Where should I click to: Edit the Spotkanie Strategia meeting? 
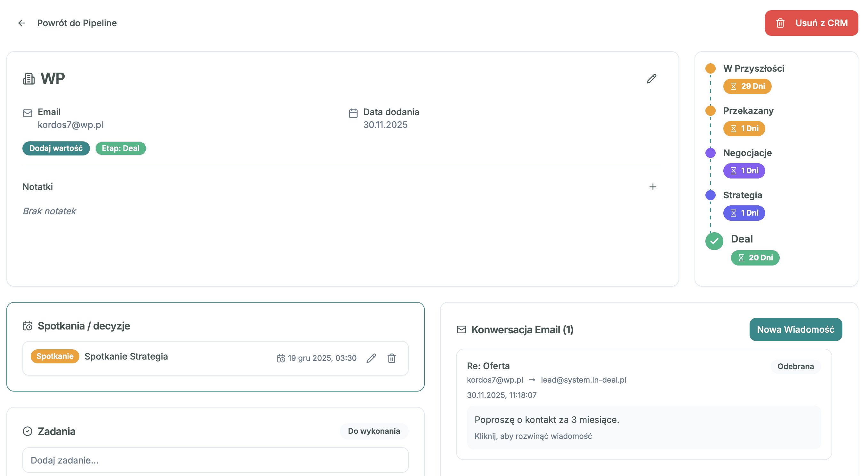[x=371, y=358]
